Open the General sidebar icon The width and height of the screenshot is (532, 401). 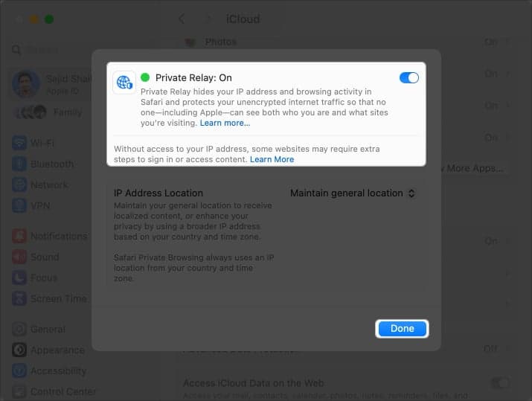point(19,329)
